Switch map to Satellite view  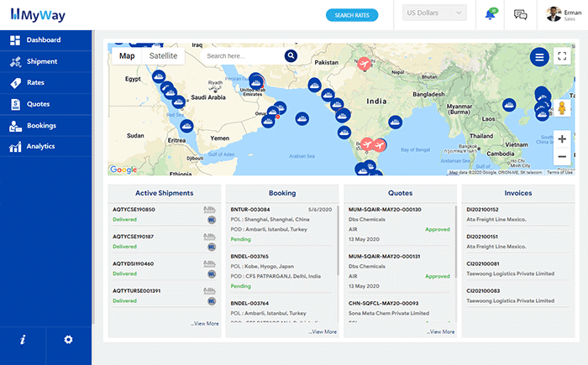click(x=163, y=56)
